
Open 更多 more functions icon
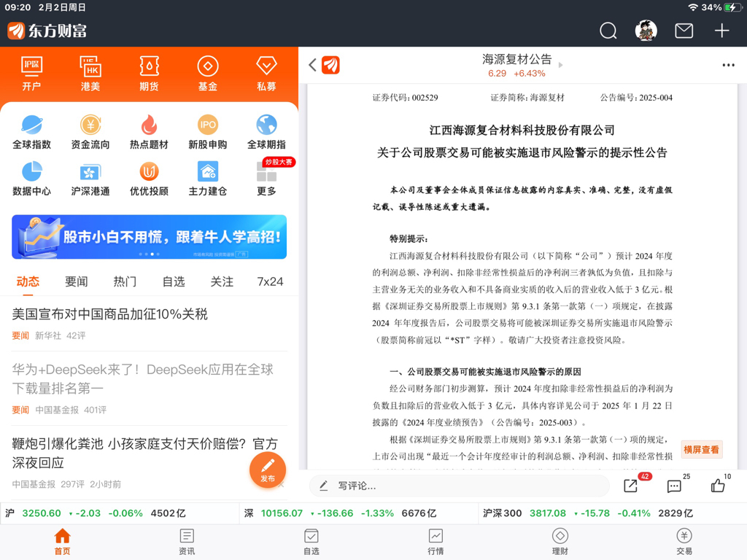(x=266, y=179)
